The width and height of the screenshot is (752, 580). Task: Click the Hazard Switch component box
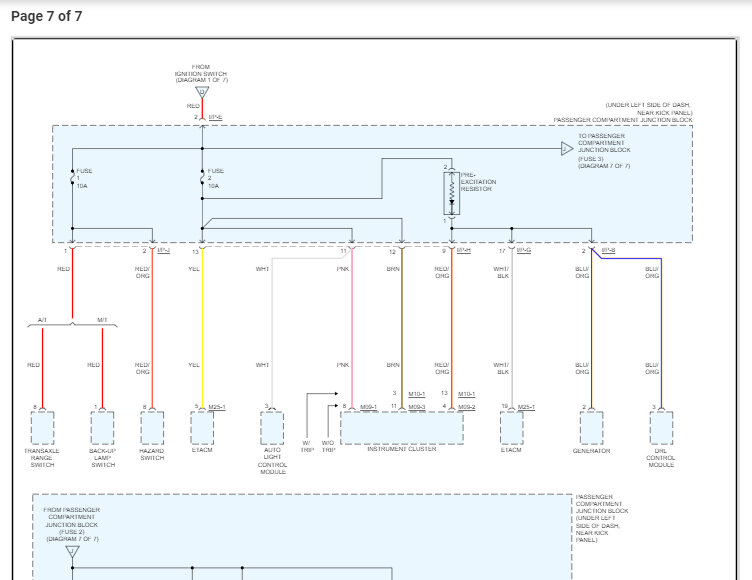152,428
